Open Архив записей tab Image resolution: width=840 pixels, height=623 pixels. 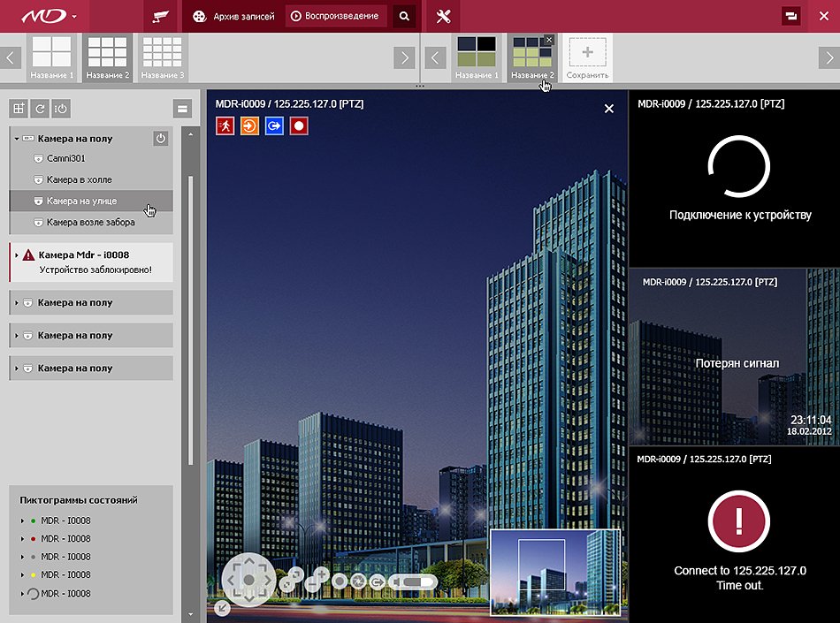[x=233, y=16]
